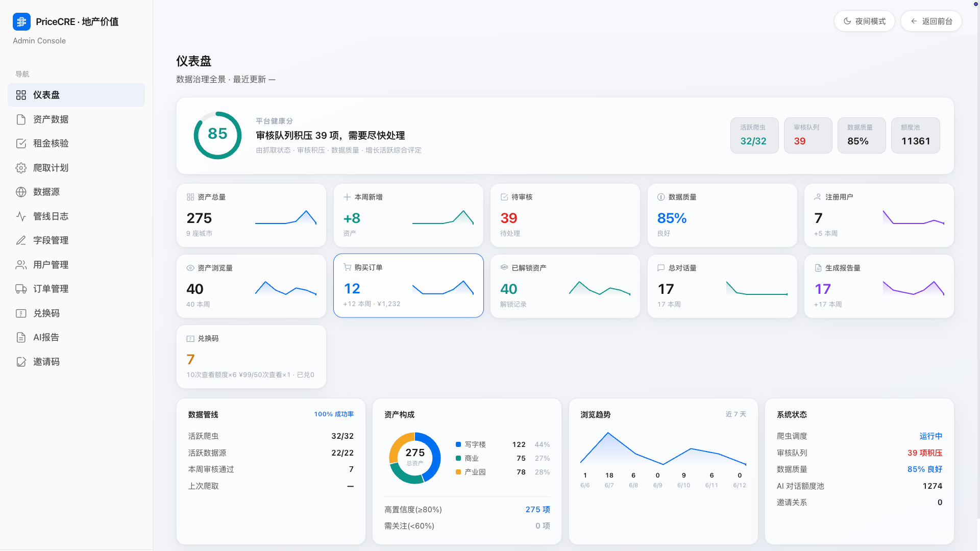Click the dashboard grid icon in sidebar
Screen dimensions: 980x551
click(21, 95)
